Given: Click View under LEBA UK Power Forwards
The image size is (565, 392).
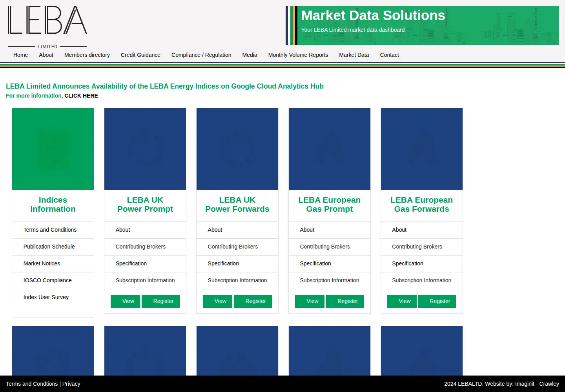Looking at the screenshot, I should tap(217, 301).
